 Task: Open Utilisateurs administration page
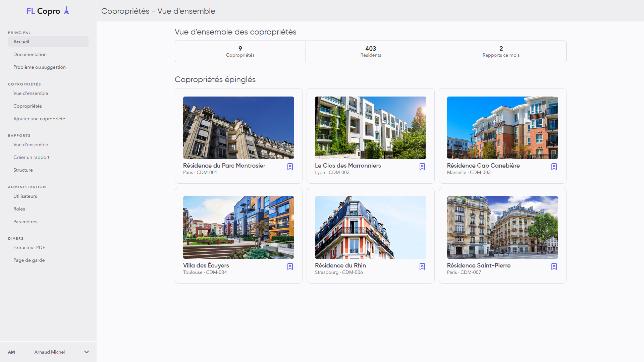click(48, 196)
